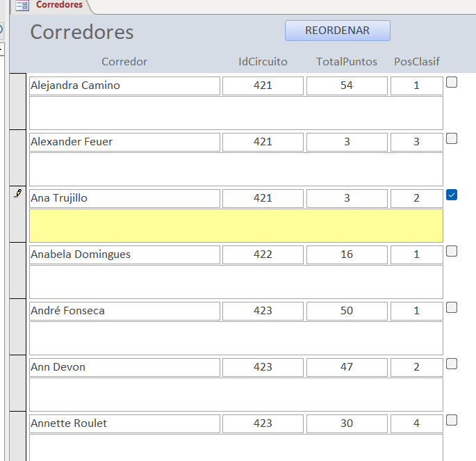Click the empty notes box under Ann Devon
The height and width of the screenshot is (461, 476).
tap(236, 394)
